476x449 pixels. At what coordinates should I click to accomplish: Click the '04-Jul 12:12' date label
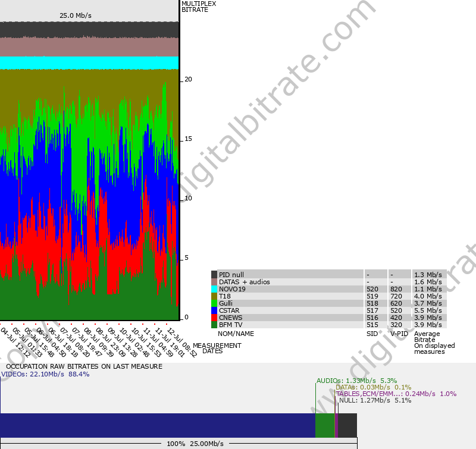click(15, 343)
